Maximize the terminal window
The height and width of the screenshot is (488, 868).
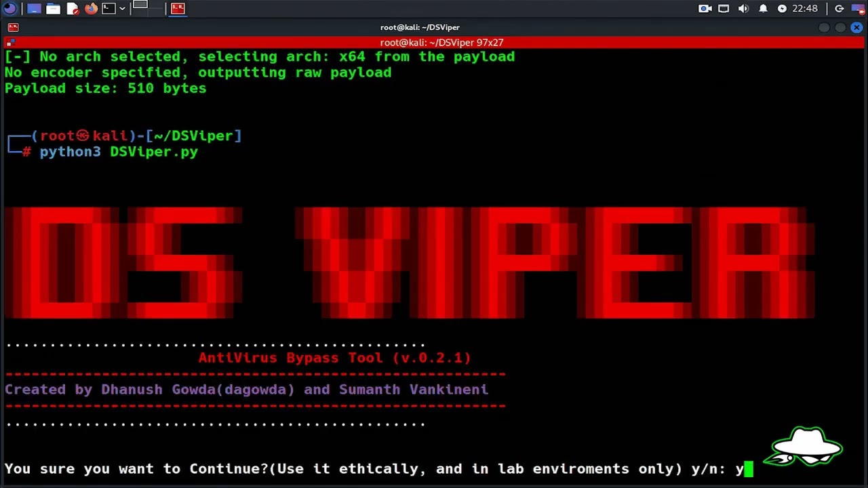click(840, 27)
